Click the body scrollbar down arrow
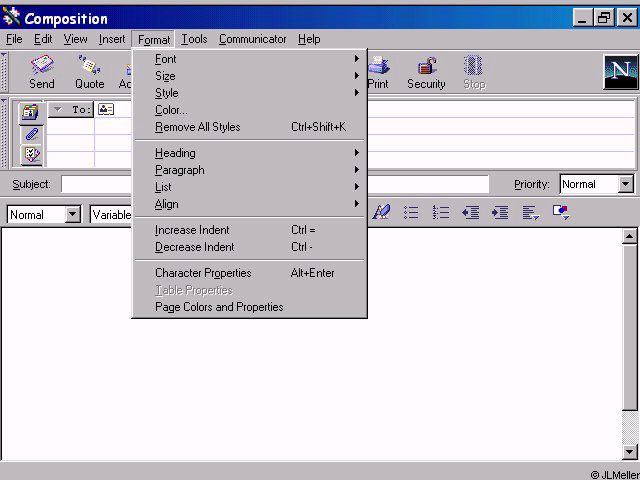The height and width of the screenshot is (480, 640). tap(629, 452)
